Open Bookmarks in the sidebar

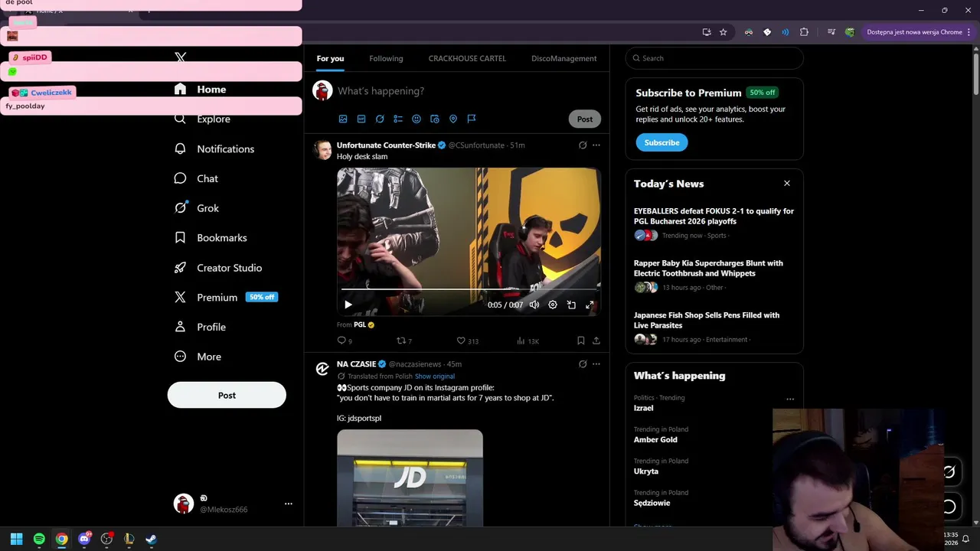point(211,238)
